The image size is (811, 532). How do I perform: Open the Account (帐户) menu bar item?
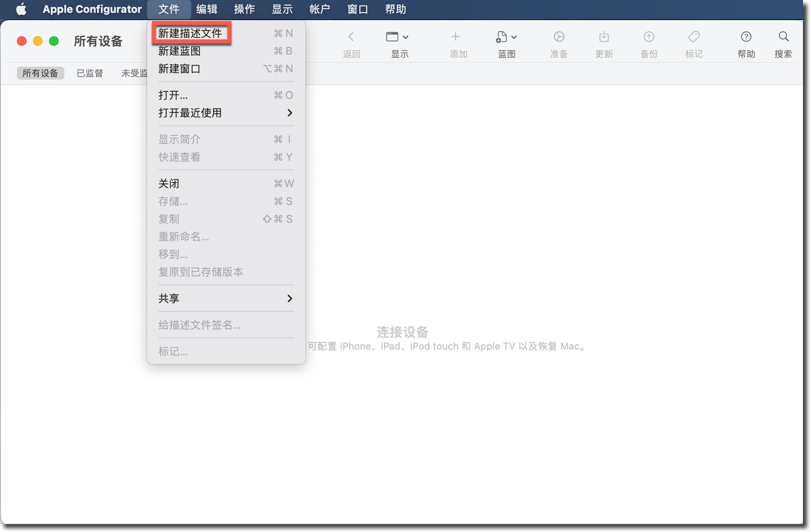point(319,9)
